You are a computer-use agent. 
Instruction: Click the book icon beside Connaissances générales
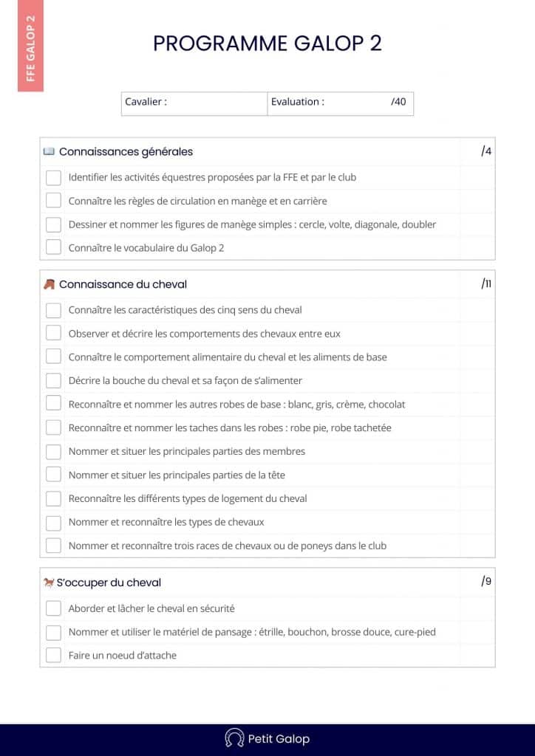click(49, 151)
